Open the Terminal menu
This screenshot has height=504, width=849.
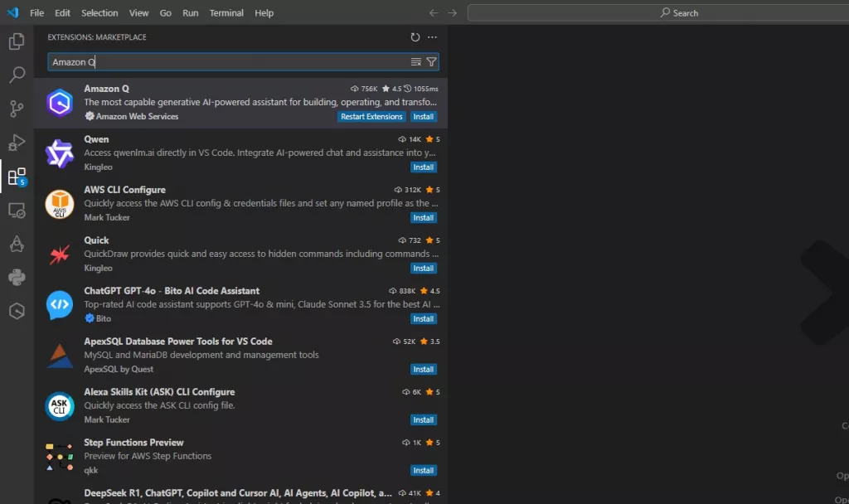pyautogui.click(x=226, y=13)
